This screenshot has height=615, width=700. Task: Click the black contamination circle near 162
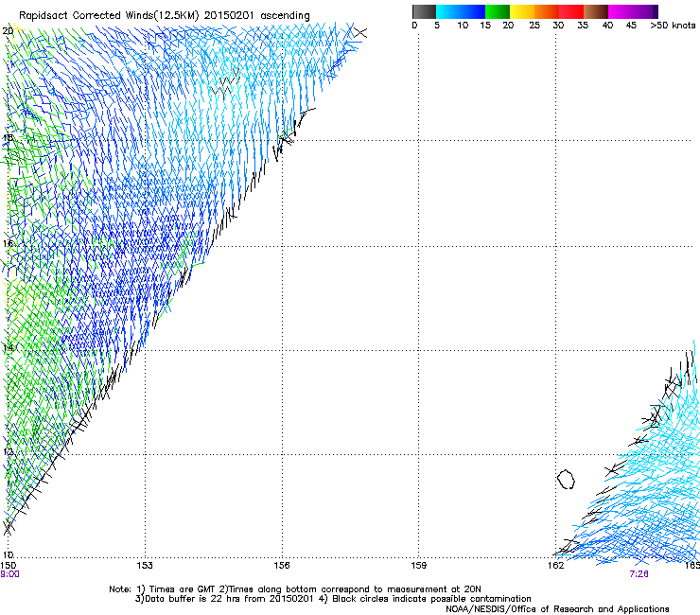click(x=566, y=479)
